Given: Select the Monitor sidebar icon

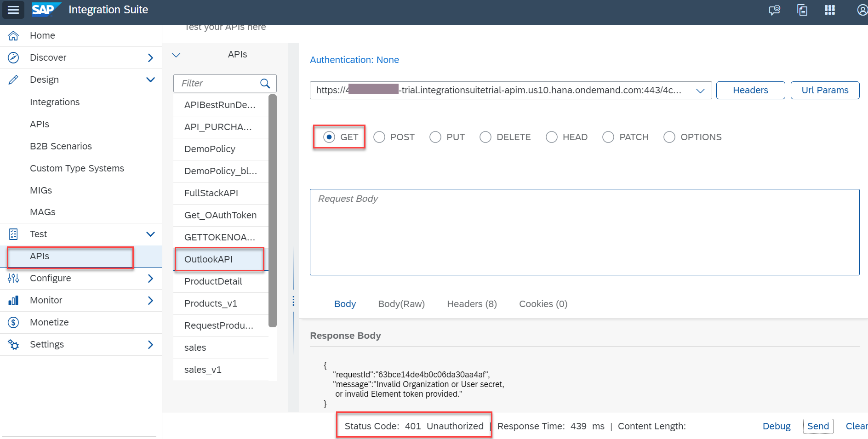Looking at the screenshot, I should pyautogui.click(x=13, y=300).
